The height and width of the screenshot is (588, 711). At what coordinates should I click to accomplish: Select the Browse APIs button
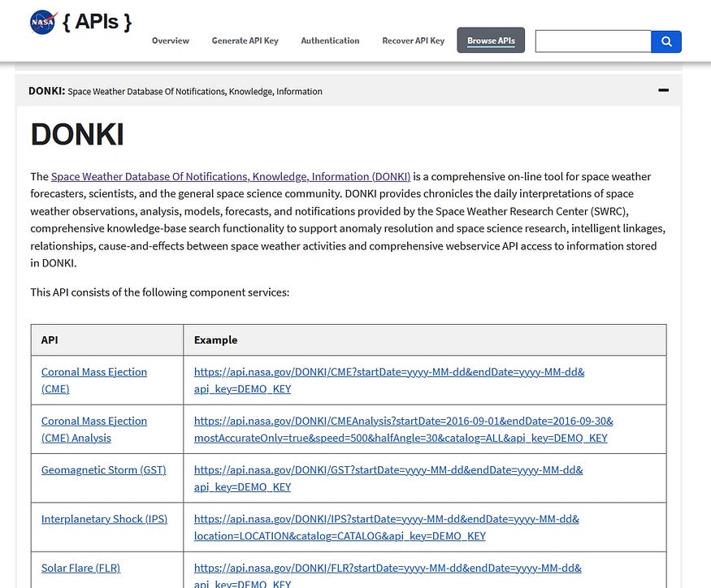491,41
